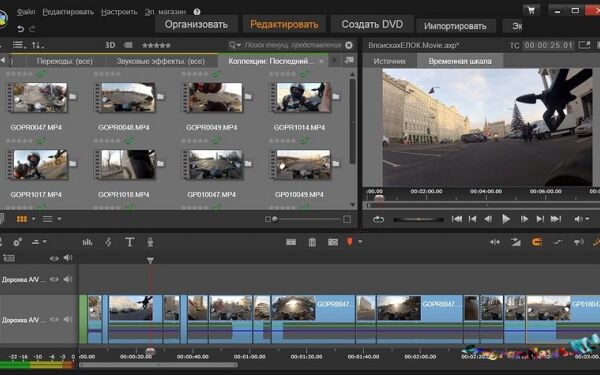
Task: Open the help question mark icon
Action: 197,12
